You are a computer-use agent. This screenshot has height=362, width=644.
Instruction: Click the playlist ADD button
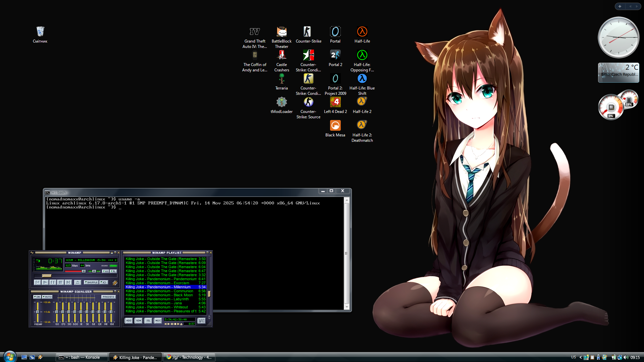click(128, 321)
